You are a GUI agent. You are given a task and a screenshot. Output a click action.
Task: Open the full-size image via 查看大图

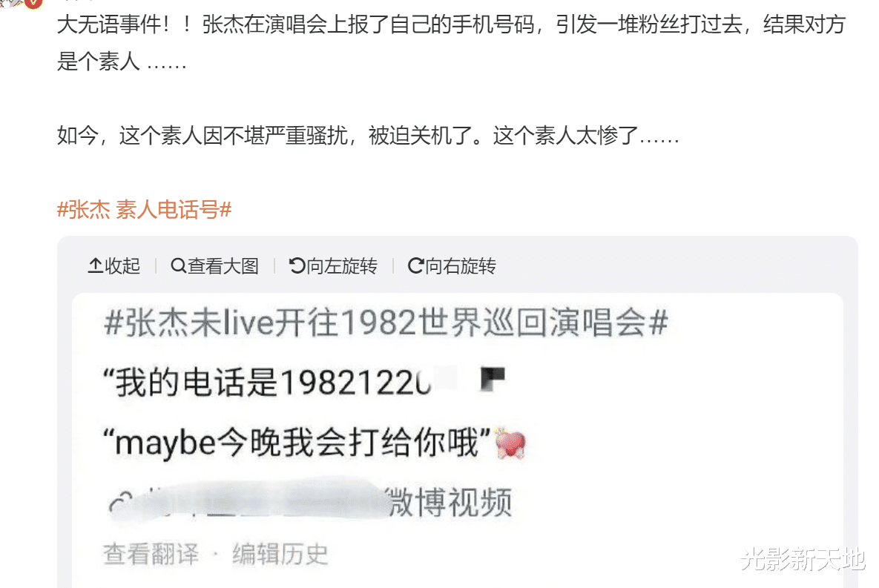[214, 265]
